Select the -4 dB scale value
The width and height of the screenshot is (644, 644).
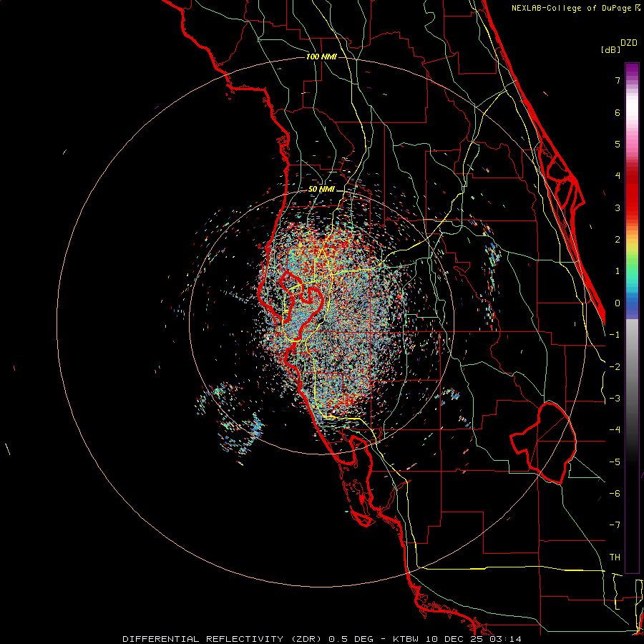click(615, 430)
